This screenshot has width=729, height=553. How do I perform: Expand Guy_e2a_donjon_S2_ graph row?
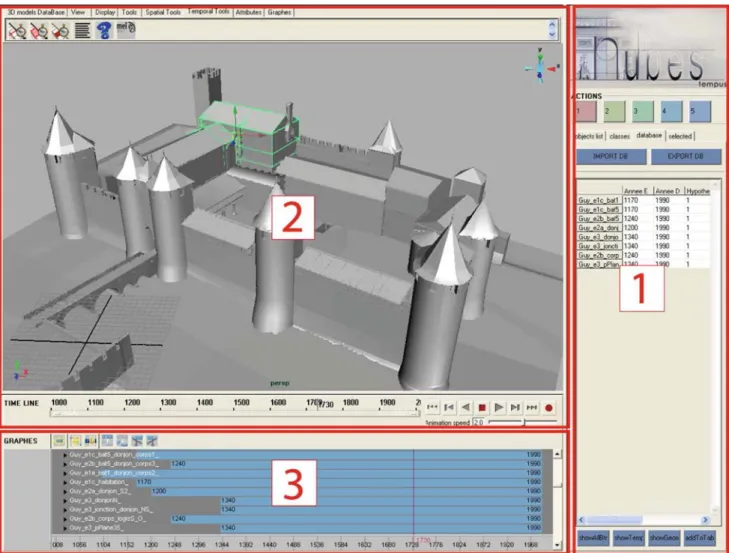[x=65, y=492]
